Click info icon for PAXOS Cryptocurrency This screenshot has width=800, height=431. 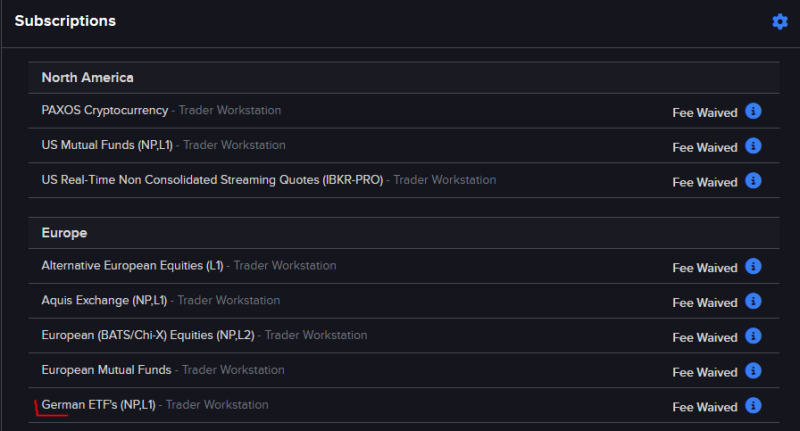753,111
